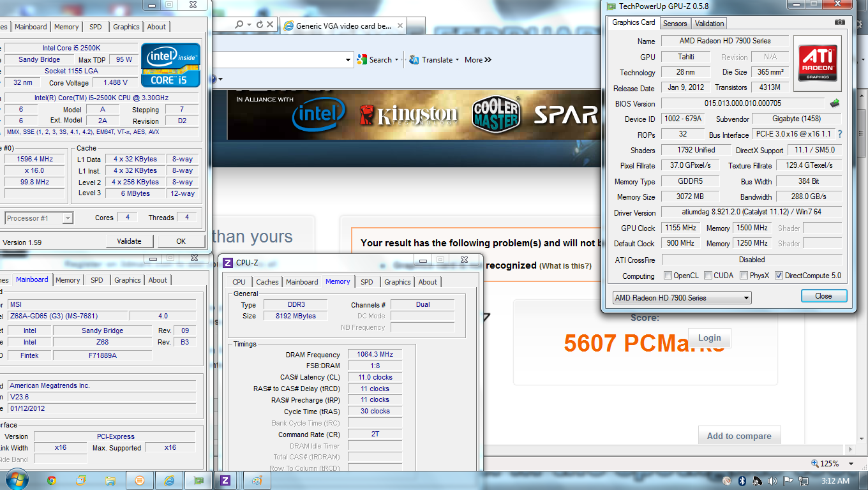Switch to CPU-Z purple taskbar icon
Viewport: 868px width, 490px height.
[x=225, y=480]
